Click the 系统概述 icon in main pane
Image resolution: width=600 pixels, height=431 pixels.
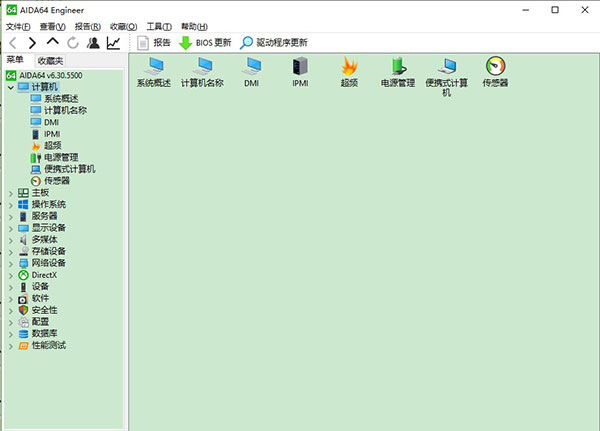tap(154, 66)
